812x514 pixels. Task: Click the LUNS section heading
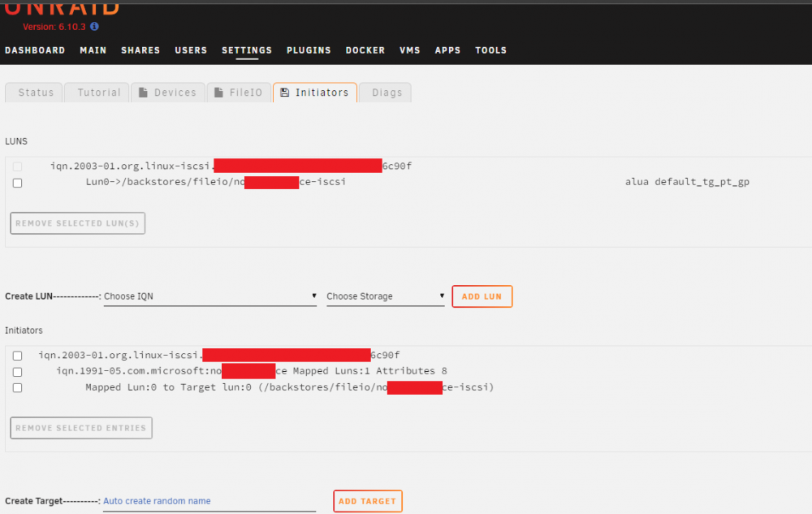16,141
